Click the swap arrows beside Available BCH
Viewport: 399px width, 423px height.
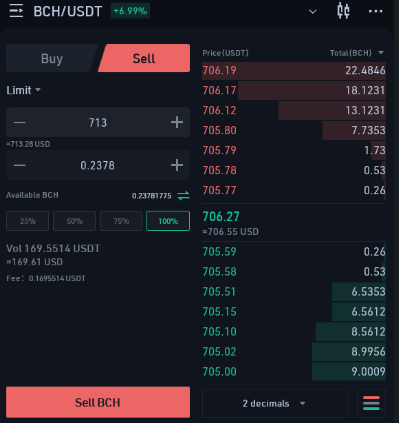[183, 195]
